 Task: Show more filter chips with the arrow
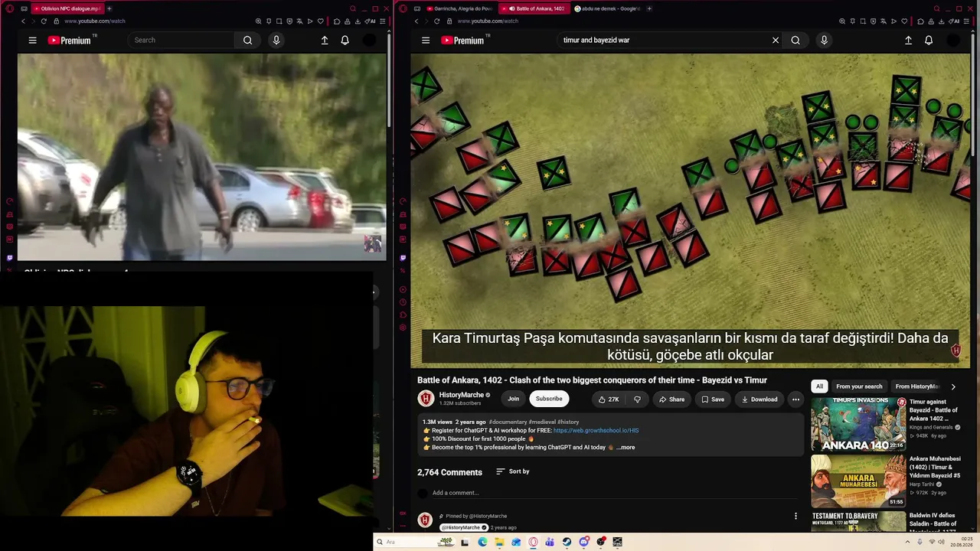point(953,386)
